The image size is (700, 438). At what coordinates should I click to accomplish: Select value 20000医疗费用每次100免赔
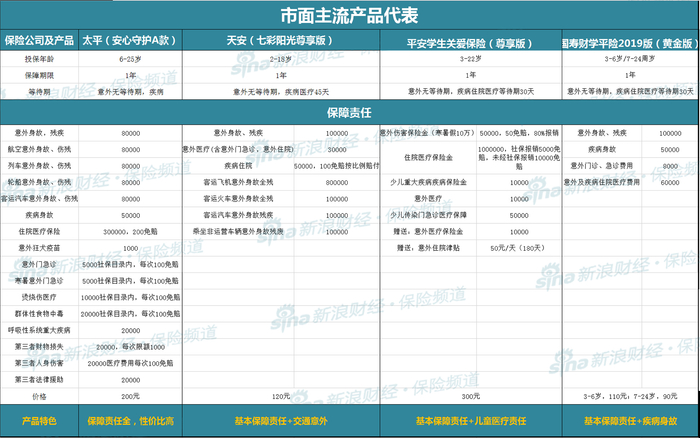coord(130,363)
